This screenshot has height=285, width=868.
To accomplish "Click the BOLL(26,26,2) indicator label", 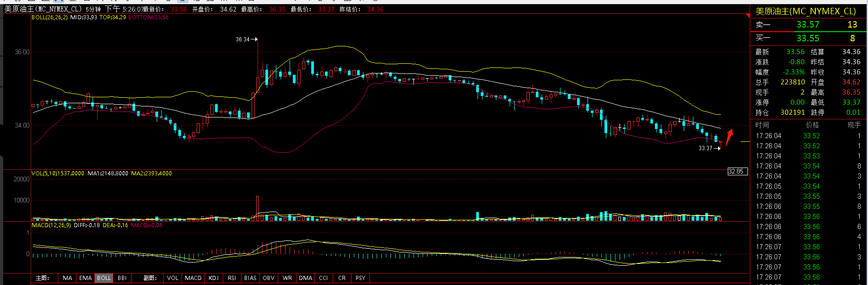I will pyautogui.click(x=49, y=17).
